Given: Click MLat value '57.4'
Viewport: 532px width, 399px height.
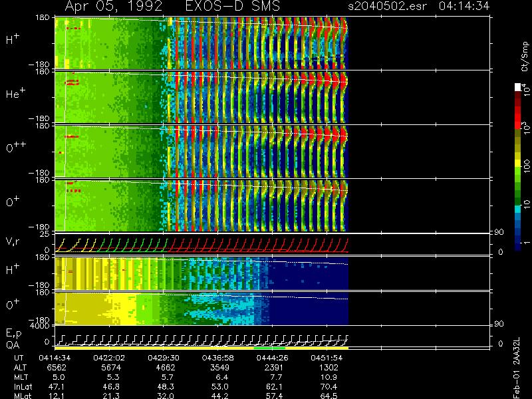Looking at the screenshot, I should click(274, 396).
